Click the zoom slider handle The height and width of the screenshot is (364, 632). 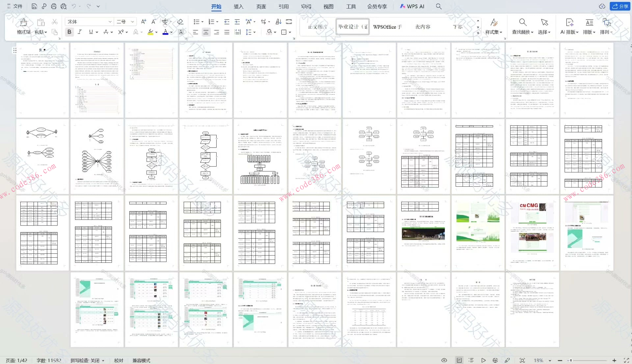tap(571, 360)
